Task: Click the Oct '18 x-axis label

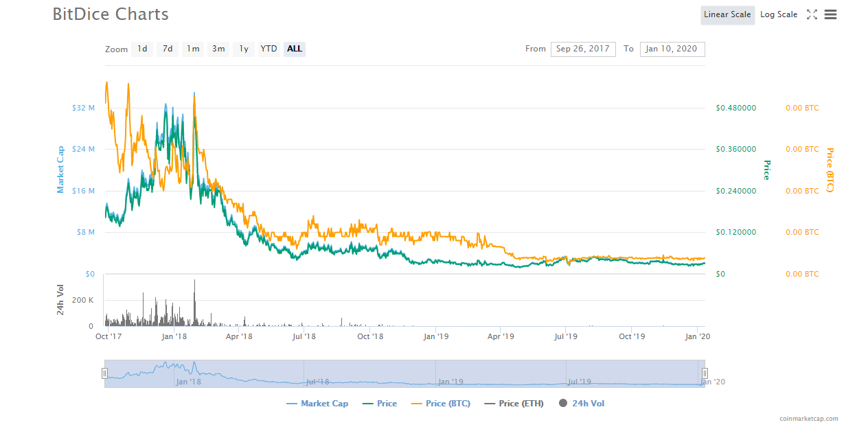Action: tap(370, 336)
